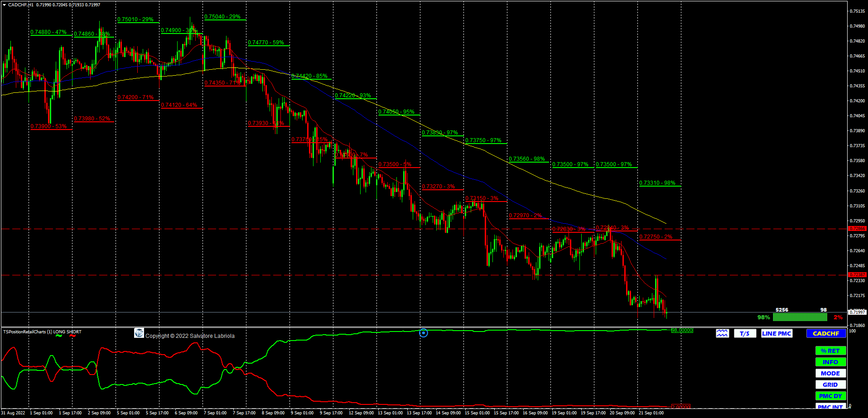Click the green level 0.75010 - 29%
868x418 pixels.
tap(135, 19)
